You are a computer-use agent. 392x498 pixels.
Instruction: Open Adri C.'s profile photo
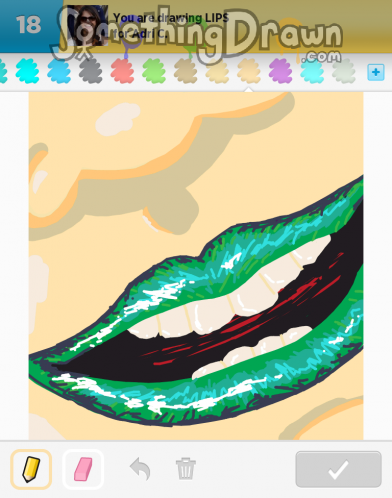[x=88, y=26]
